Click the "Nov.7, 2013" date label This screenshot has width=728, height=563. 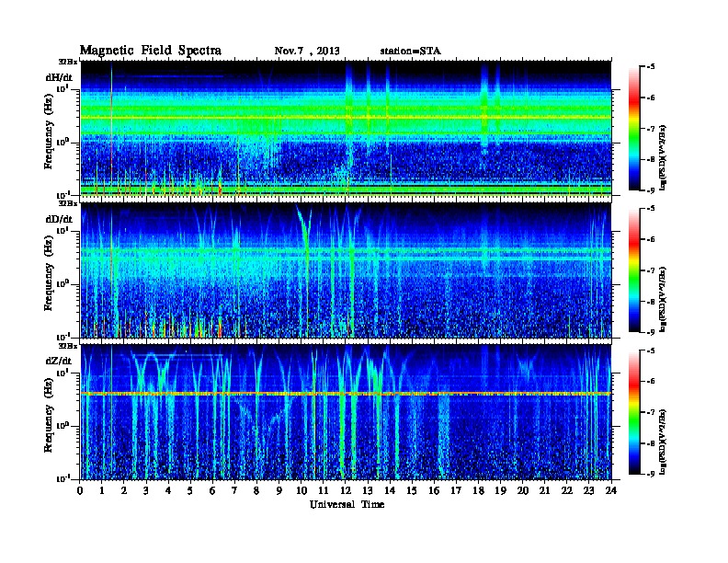[x=307, y=52]
